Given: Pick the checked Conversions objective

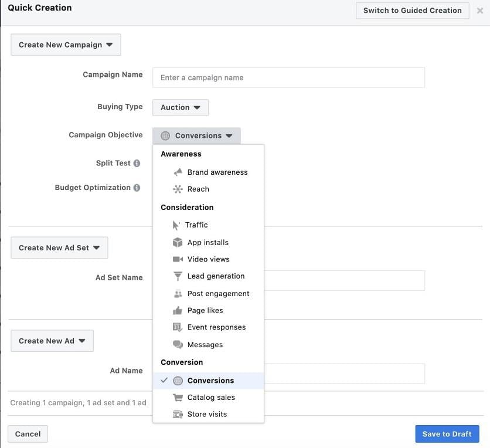Looking at the screenshot, I should coord(210,381).
